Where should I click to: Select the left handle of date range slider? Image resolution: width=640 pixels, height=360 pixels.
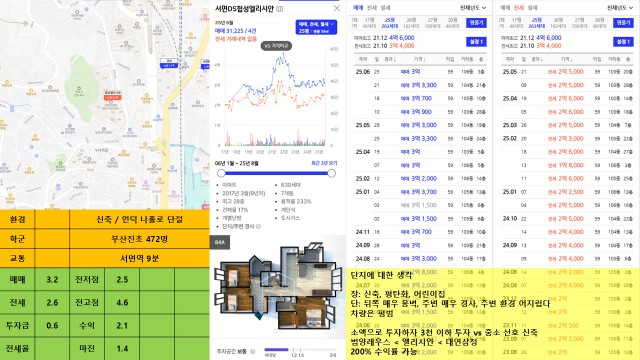click(221, 173)
